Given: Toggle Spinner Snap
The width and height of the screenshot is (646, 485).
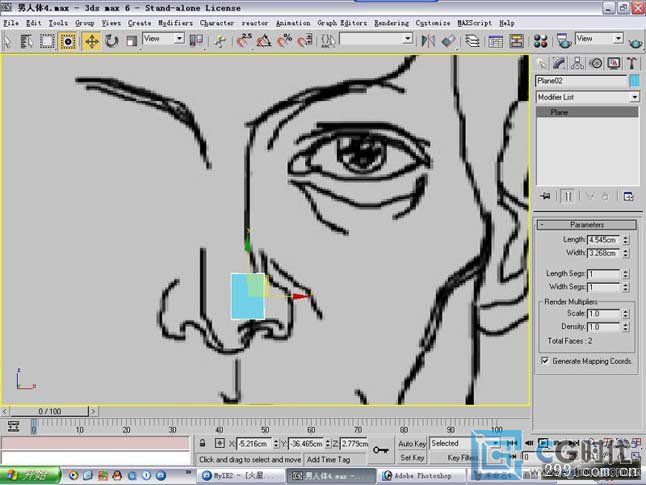Looking at the screenshot, I should (305, 41).
